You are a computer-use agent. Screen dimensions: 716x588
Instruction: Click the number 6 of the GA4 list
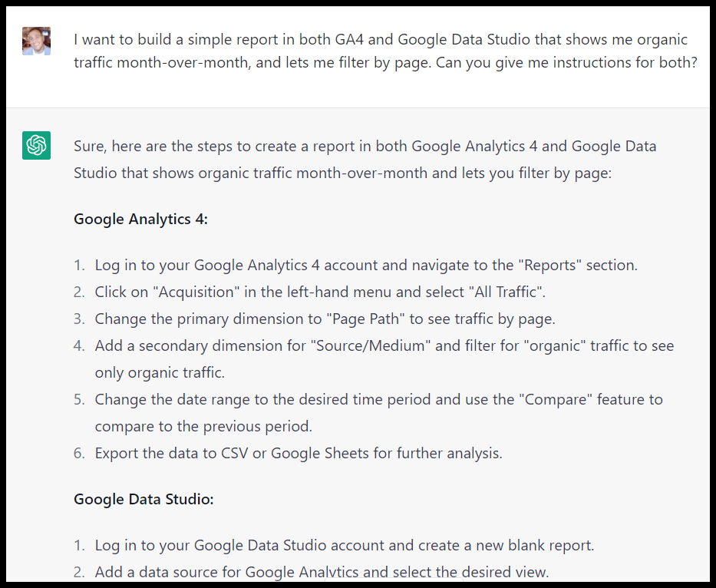(x=79, y=453)
